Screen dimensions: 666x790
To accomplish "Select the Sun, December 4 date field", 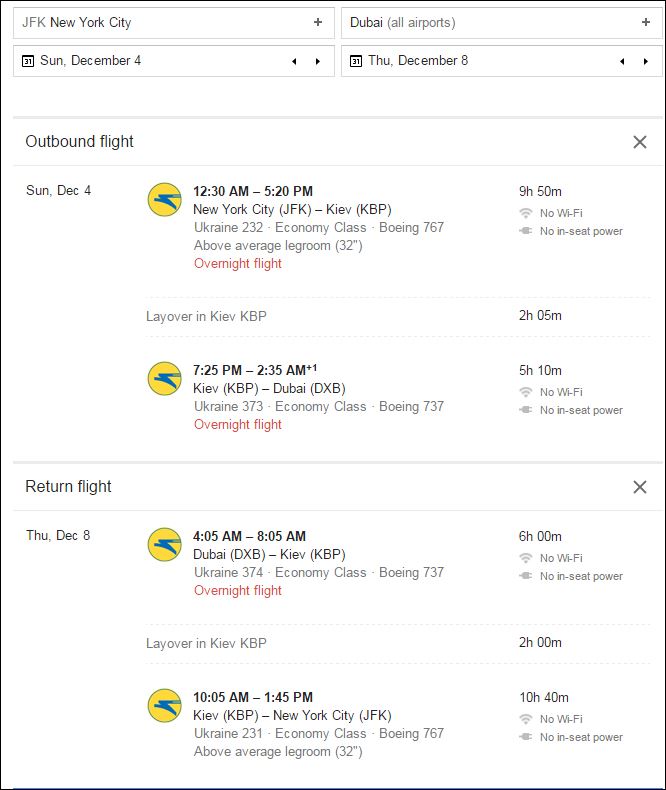I will pos(174,61).
